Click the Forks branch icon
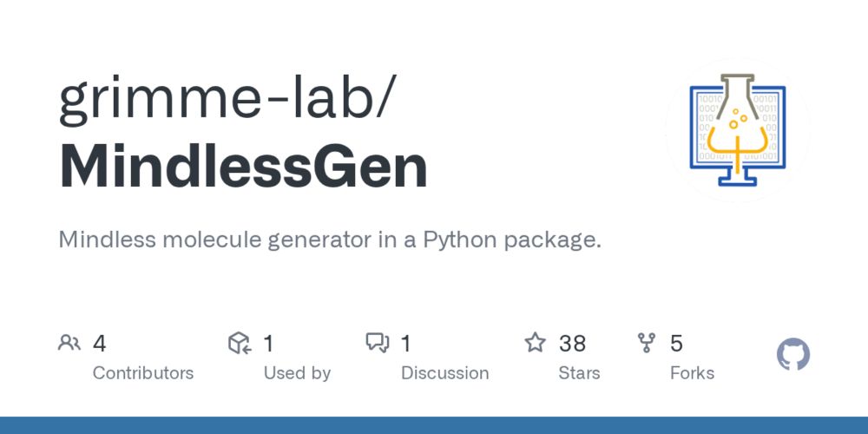 (647, 343)
